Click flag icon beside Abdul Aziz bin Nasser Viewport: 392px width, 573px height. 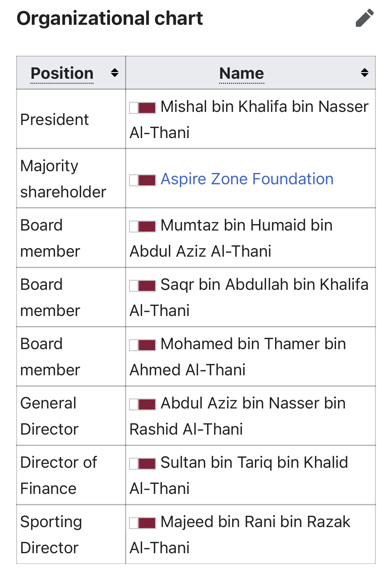pyautogui.click(x=143, y=404)
